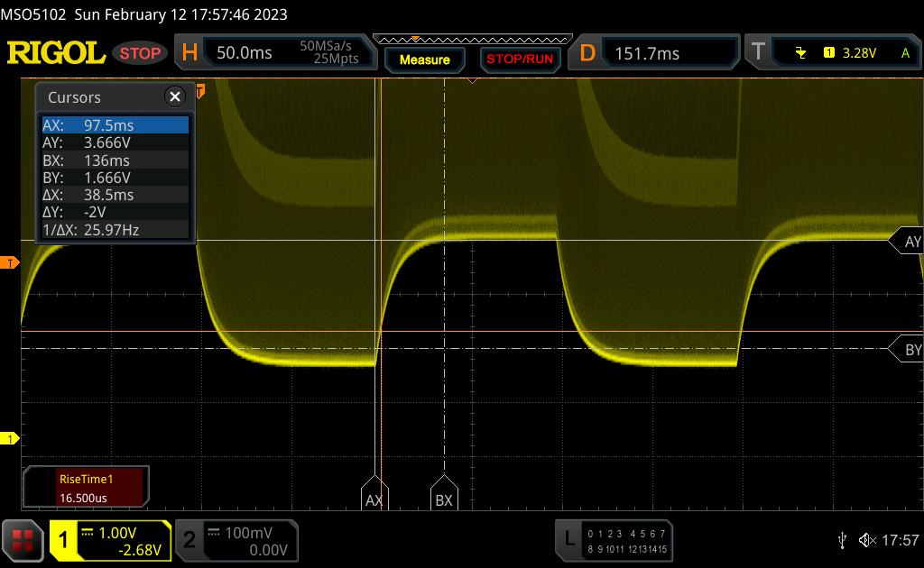Tap the waveform memory position bar

[473, 40]
